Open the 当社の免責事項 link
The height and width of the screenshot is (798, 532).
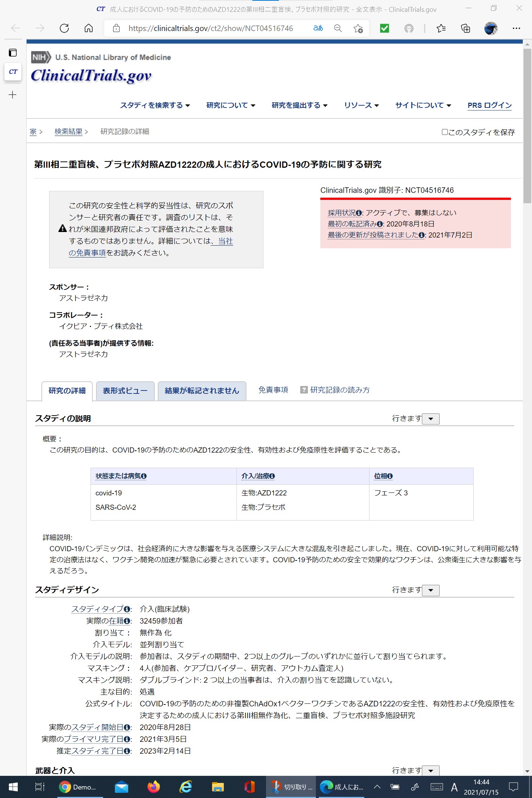(x=151, y=247)
